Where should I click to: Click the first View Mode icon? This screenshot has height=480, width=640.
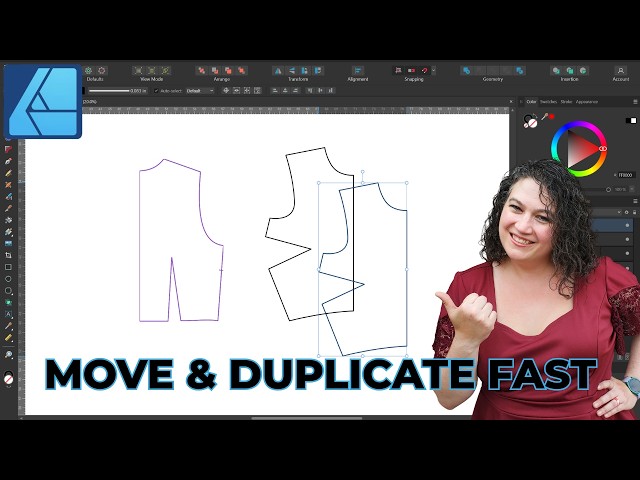[x=138, y=71]
